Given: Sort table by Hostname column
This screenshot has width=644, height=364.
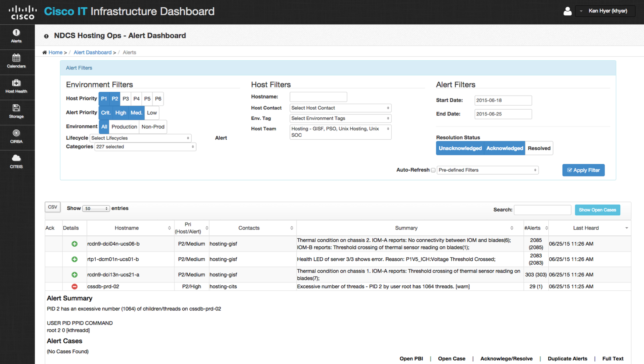Looking at the screenshot, I should (127, 228).
